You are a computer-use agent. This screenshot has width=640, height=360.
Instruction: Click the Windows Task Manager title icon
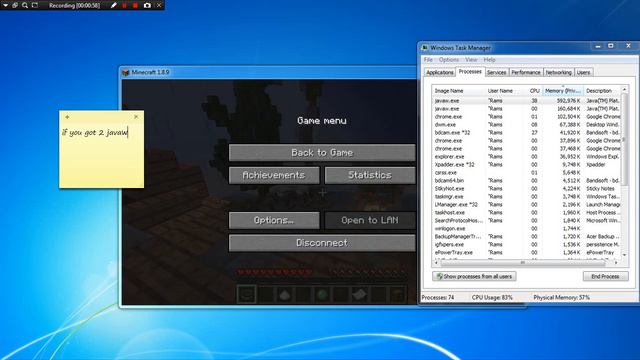[424, 48]
